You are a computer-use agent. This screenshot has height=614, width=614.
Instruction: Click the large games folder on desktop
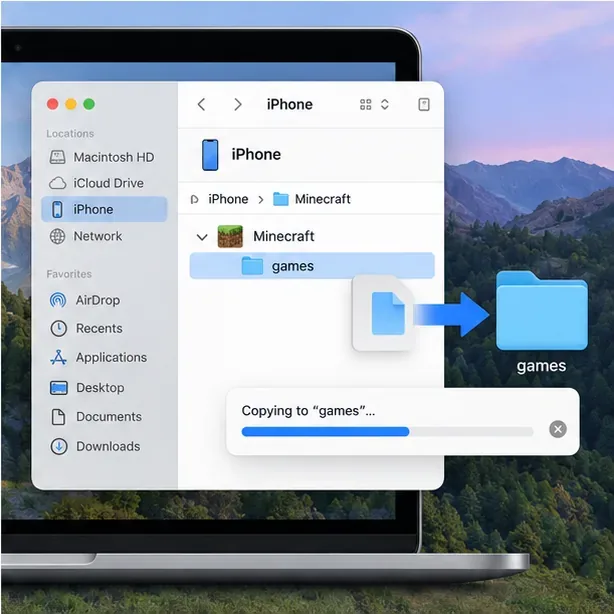click(542, 310)
